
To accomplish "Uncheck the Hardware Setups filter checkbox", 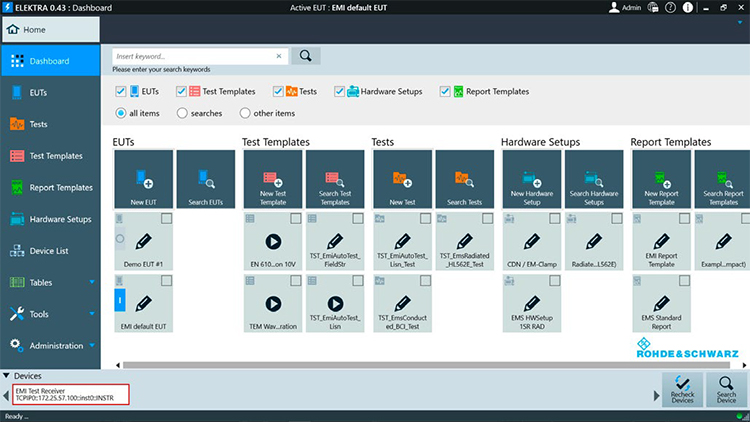I will pos(340,92).
